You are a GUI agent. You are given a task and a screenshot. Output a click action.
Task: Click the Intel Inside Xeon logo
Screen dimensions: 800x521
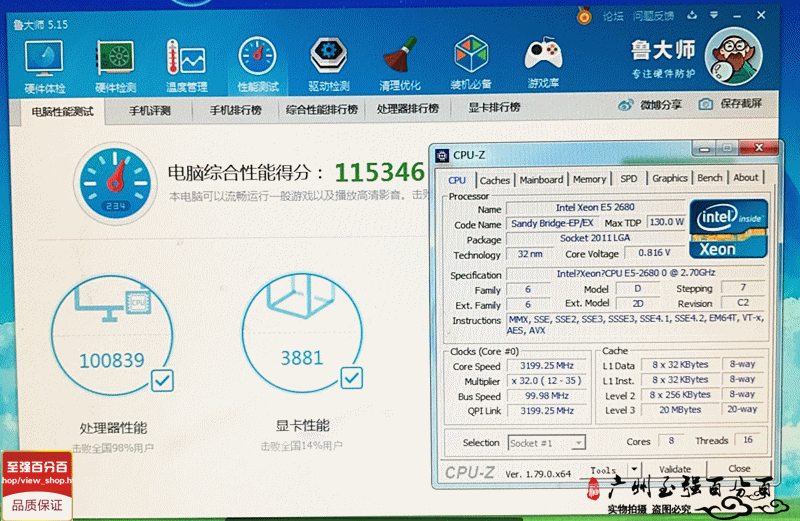(x=728, y=229)
